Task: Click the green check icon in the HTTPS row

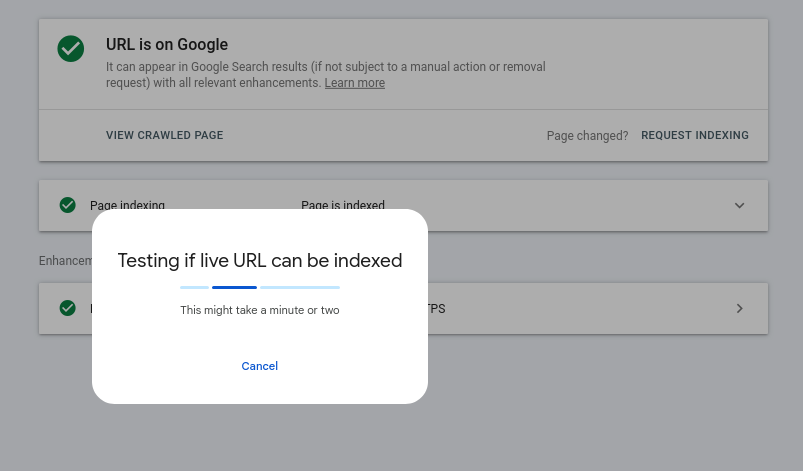Action: coord(68,308)
